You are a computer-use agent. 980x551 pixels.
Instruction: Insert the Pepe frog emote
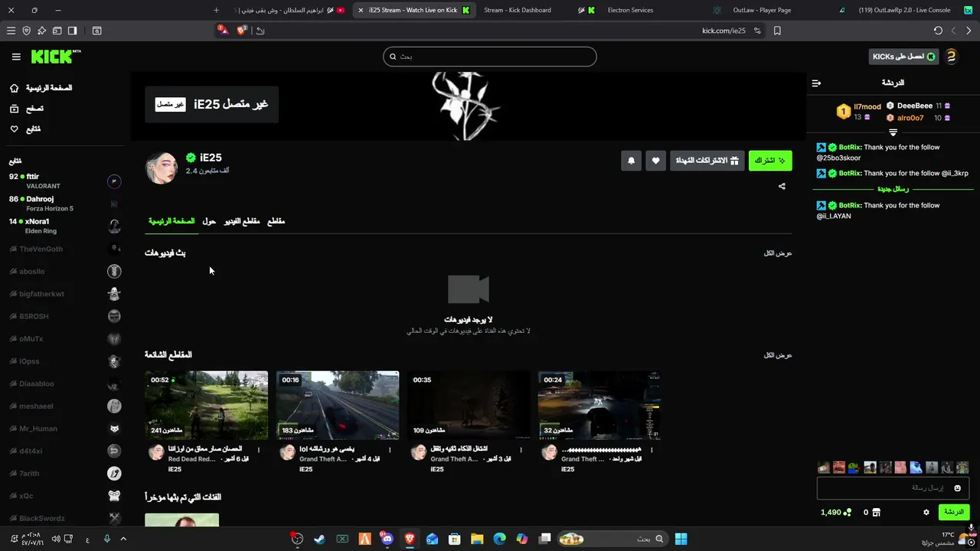click(x=854, y=468)
